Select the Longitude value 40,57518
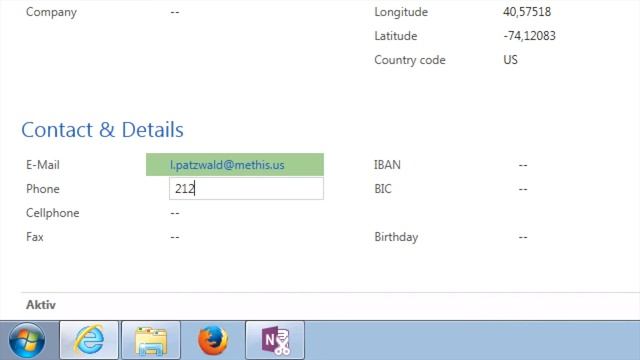 click(x=527, y=12)
